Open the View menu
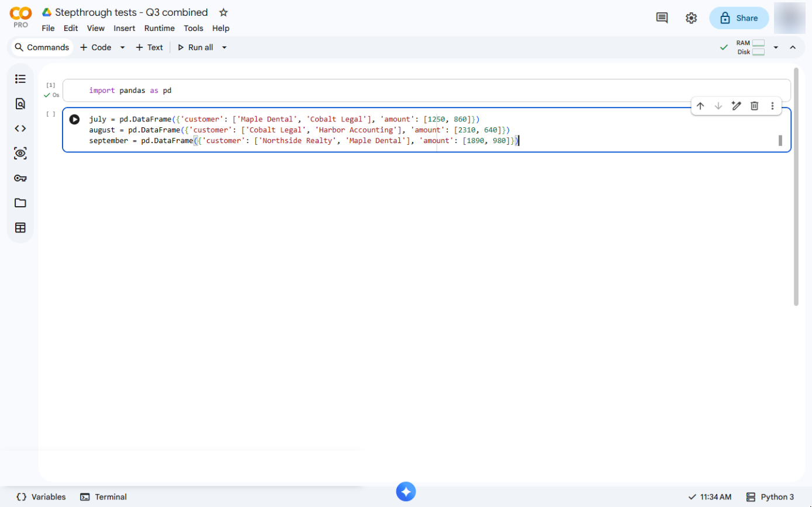 pyautogui.click(x=96, y=28)
